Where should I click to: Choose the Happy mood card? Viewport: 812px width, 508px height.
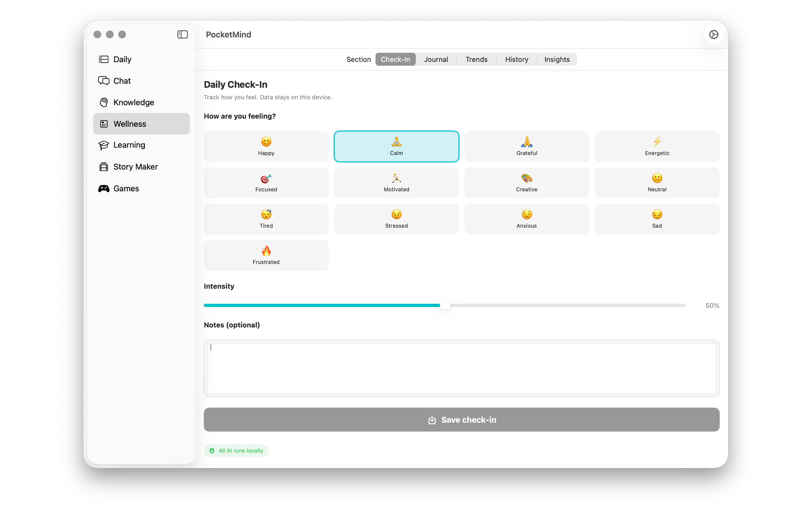coord(266,146)
